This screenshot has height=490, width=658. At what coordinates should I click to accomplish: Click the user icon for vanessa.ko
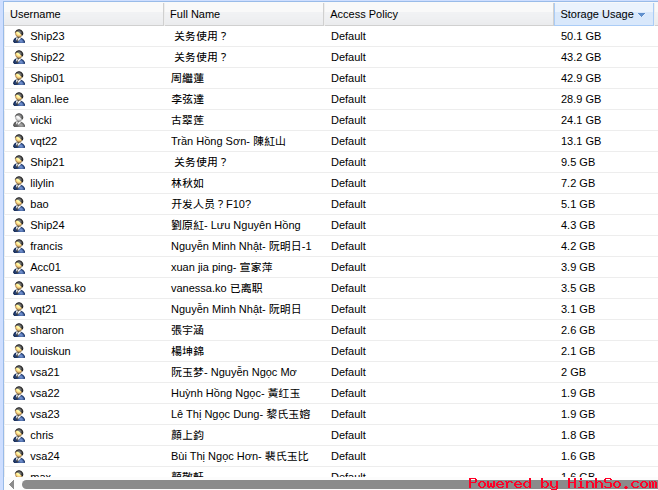[19, 288]
